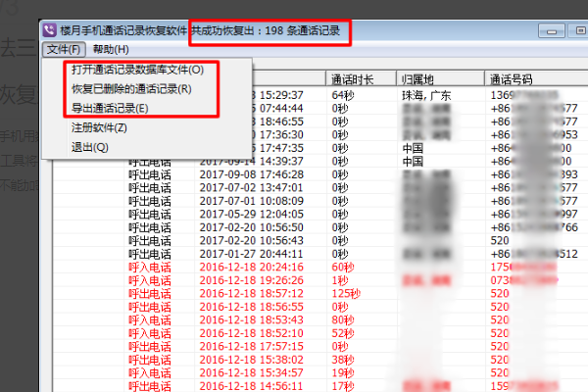Click the 17秒 duration cell

pos(343,386)
